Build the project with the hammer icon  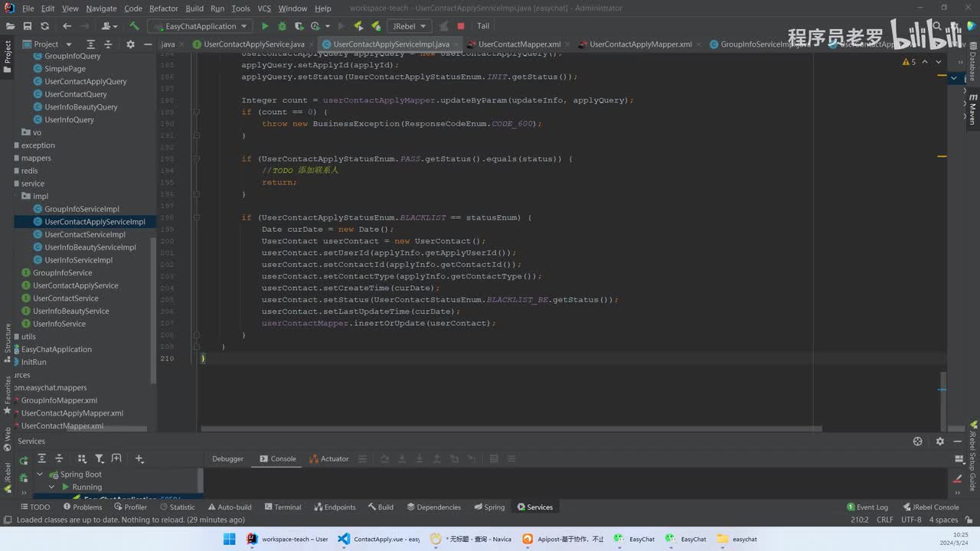(134, 26)
